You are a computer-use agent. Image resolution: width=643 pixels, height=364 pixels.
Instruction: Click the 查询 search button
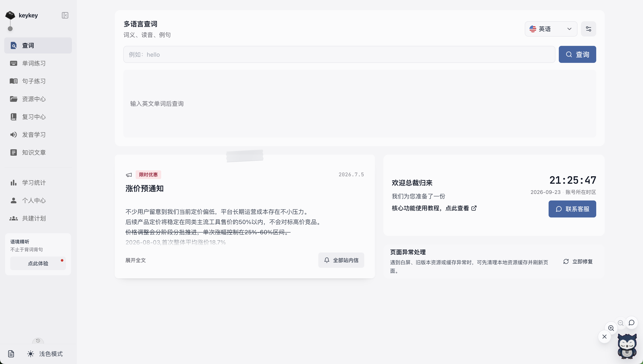[x=577, y=55]
